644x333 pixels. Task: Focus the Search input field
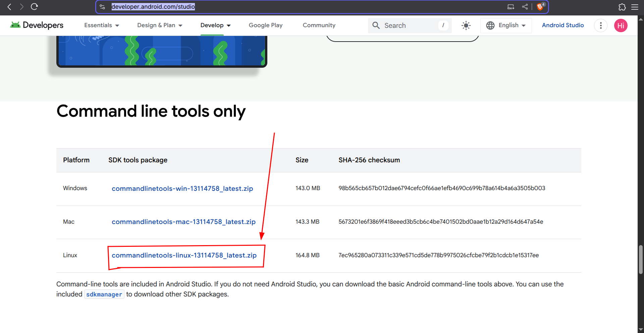click(x=409, y=25)
